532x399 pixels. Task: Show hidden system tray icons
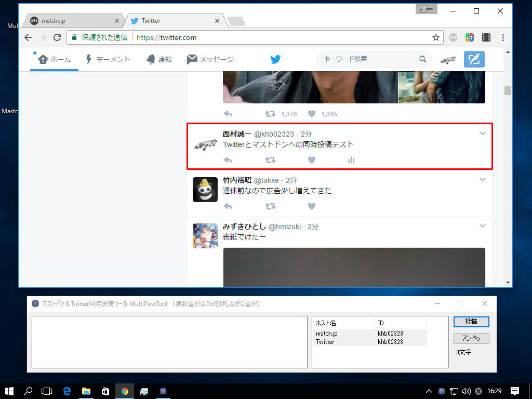click(429, 391)
